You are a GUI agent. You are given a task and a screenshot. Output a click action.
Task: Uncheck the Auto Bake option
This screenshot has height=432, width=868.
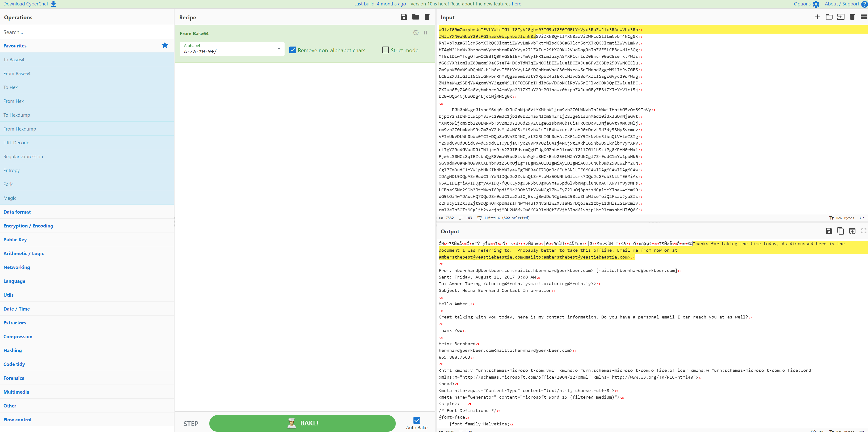pos(417,420)
